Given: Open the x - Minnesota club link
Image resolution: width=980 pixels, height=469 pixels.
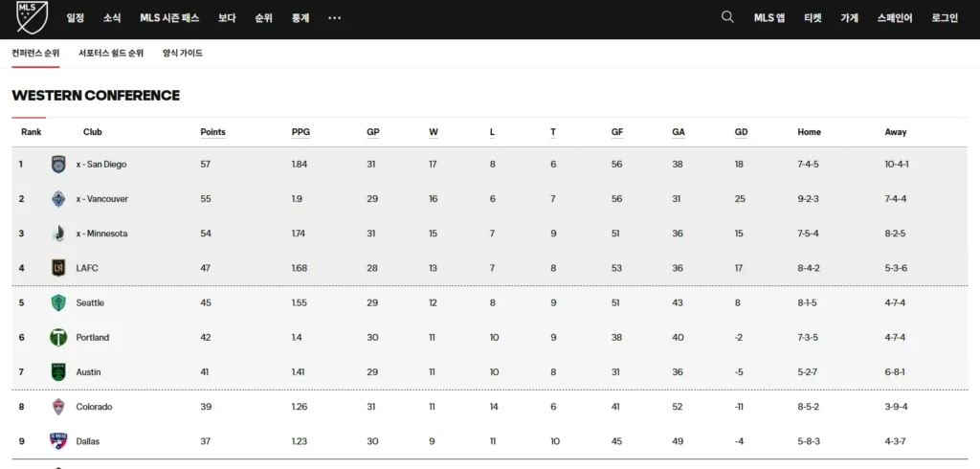Looking at the screenshot, I should tap(101, 234).
